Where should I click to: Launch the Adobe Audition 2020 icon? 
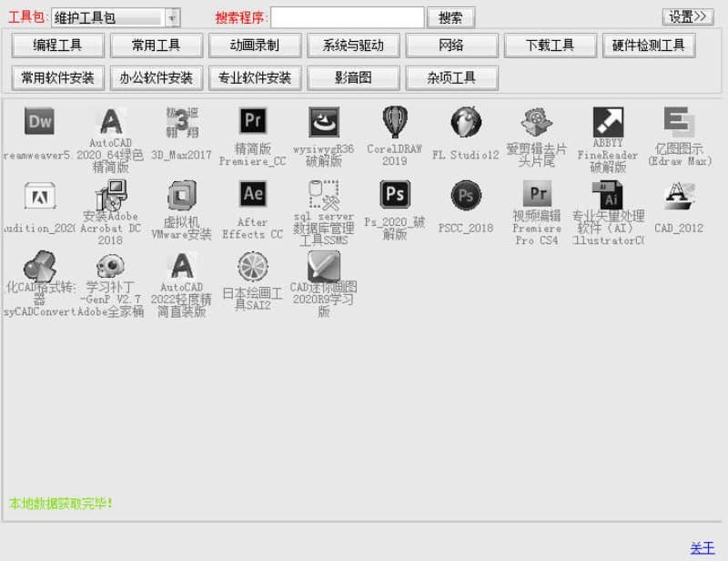click(40, 195)
